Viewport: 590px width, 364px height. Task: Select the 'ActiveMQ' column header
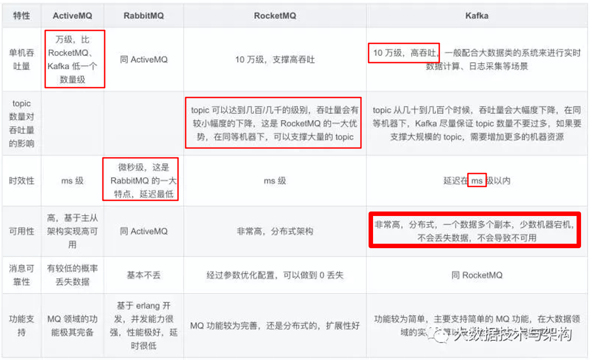click(x=72, y=16)
